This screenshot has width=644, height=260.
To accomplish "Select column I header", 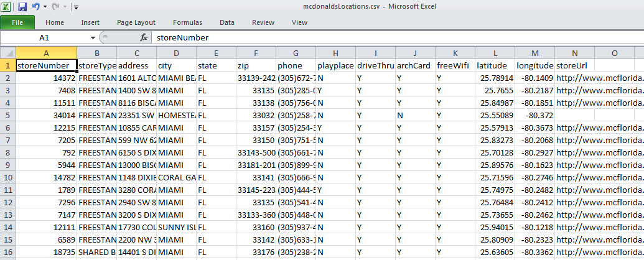I will click(x=376, y=53).
